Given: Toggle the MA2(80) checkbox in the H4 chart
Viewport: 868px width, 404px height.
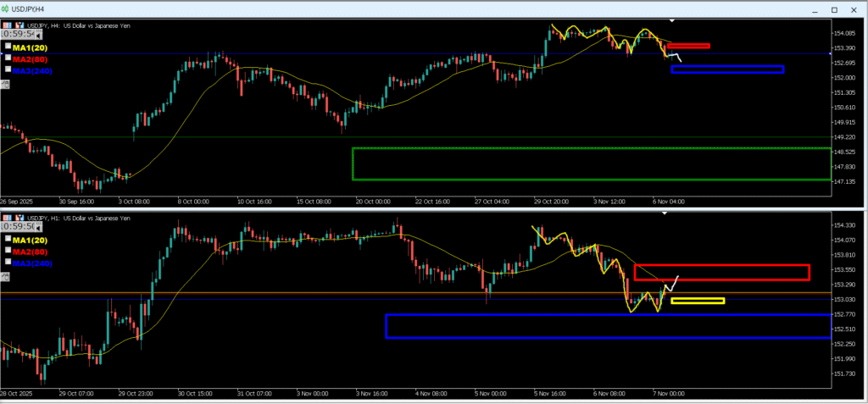Looking at the screenshot, I should pos(8,58).
